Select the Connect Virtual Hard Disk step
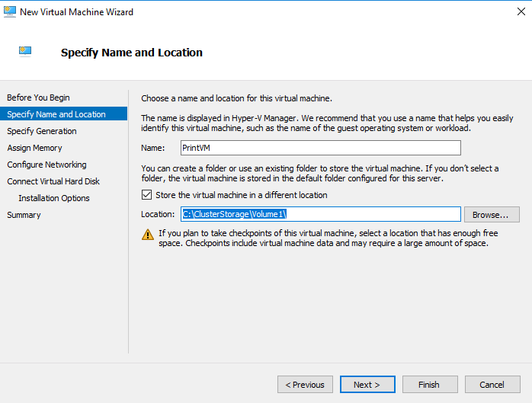 [53, 181]
